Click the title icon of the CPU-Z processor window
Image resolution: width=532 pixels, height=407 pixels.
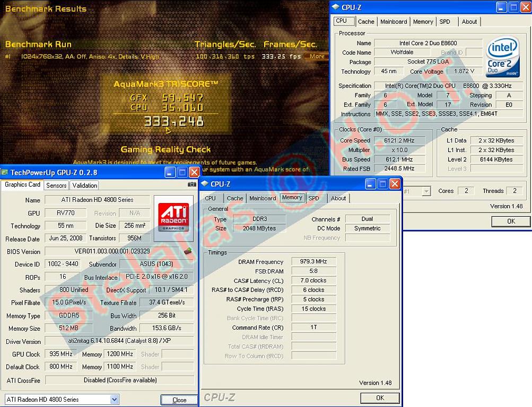pyautogui.click(x=336, y=7)
